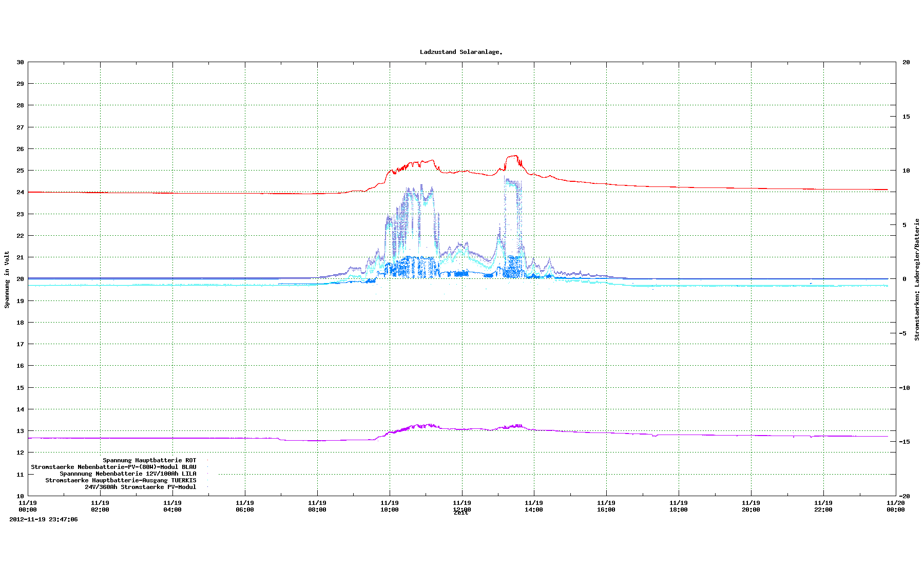
Task: Select legend entry '24V/360Ah Stromstaerke PV-Modul'
Action: point(140,487)
